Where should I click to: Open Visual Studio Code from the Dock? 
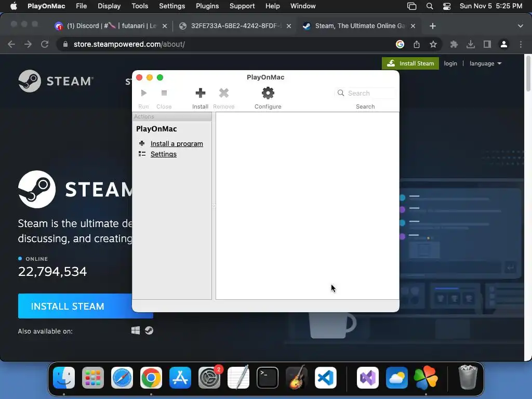[326, 378]
